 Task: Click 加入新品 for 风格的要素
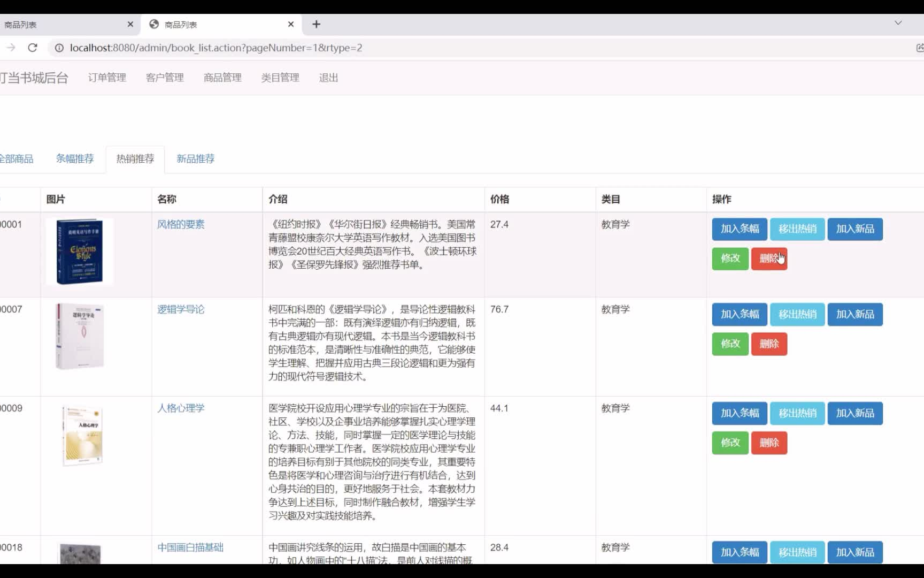tap(855, 229)
